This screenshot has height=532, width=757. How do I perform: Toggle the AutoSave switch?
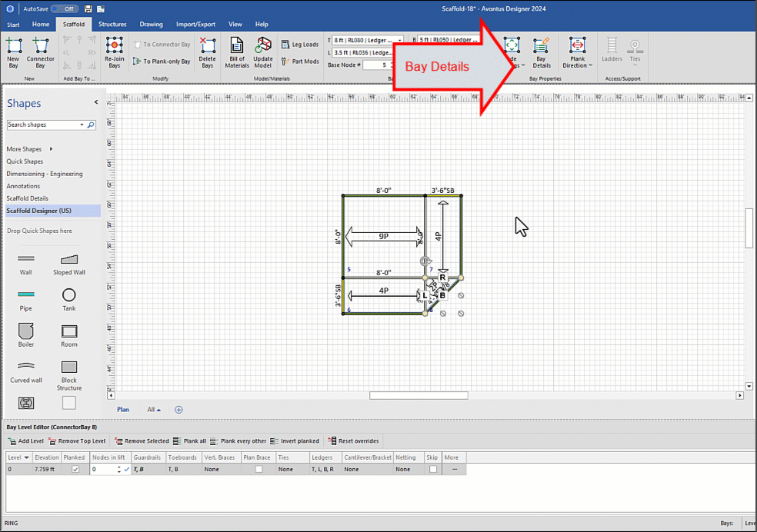point(65,8)
